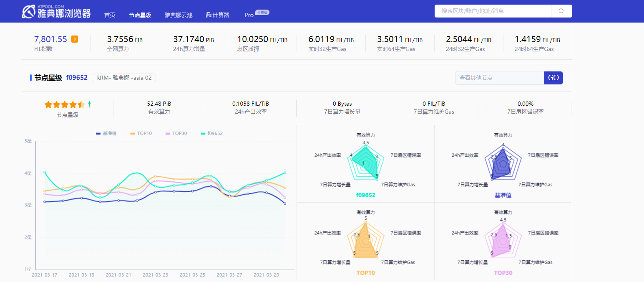Click the search magnifier icon

[x=561, y=11]
